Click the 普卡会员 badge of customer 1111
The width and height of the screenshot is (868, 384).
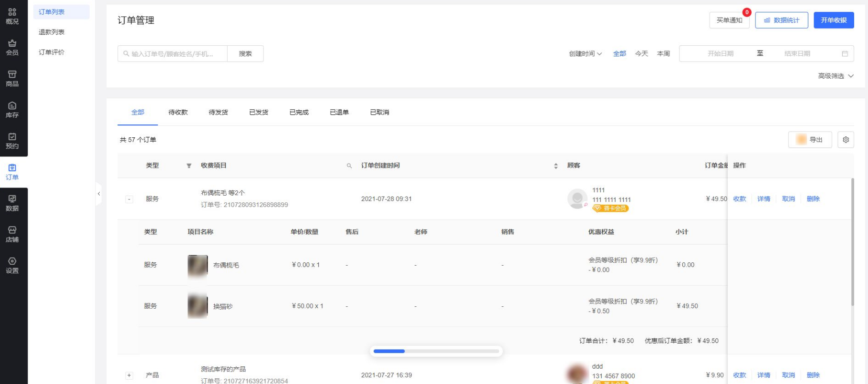(611, 208)
